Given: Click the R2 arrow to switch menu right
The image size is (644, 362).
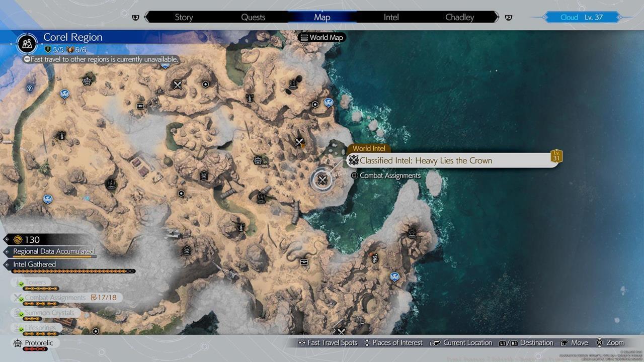Looking at the screenshot, I should [509, 17].
